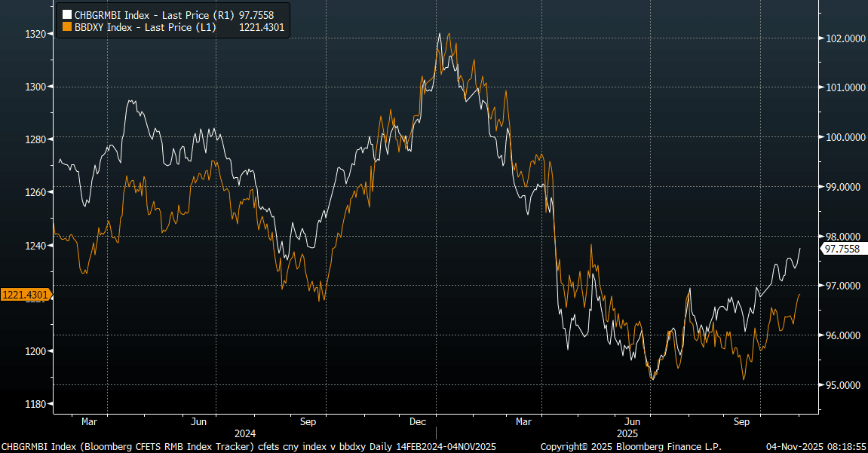Click the white 97.7558 price tag on right axis

[843, 248]
